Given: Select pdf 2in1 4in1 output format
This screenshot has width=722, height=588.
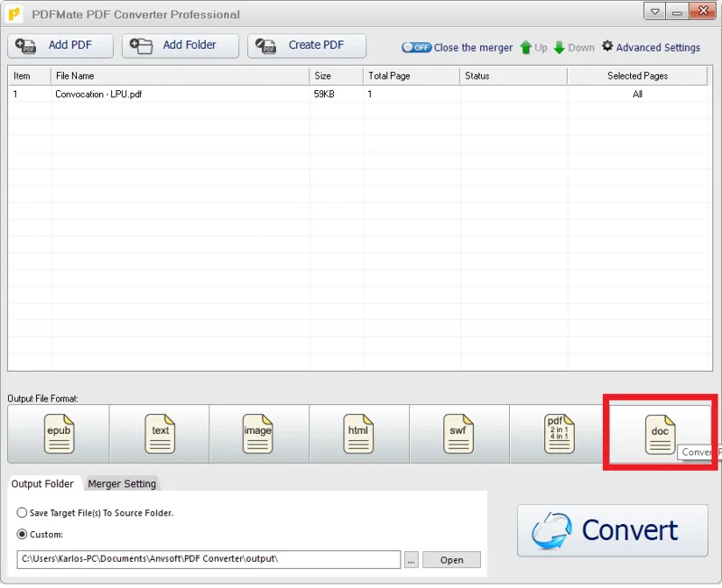Looking at the screenshot, I should [x=559, y=434].
